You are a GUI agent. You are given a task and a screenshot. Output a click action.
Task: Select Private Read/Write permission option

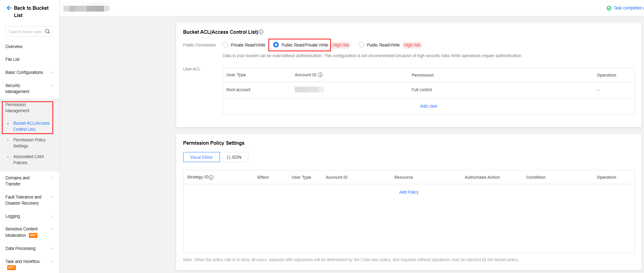[225, 45]
